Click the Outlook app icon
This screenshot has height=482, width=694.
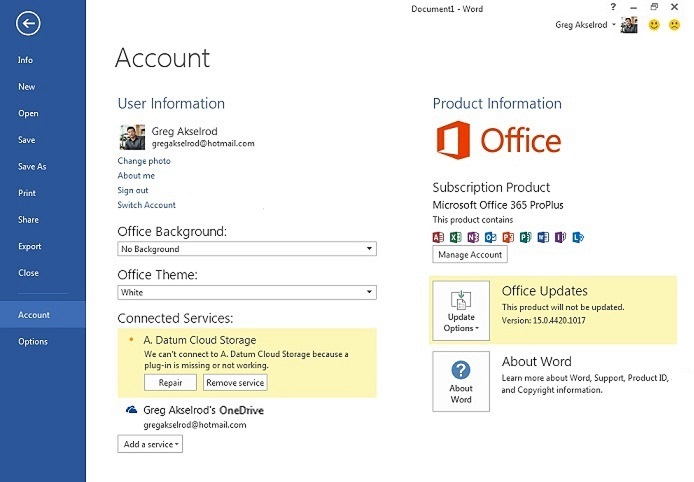[490, 237]
